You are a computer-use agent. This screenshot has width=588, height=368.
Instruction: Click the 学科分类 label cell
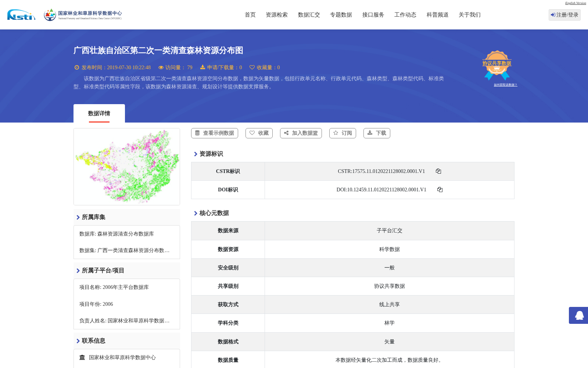[228, 323]
